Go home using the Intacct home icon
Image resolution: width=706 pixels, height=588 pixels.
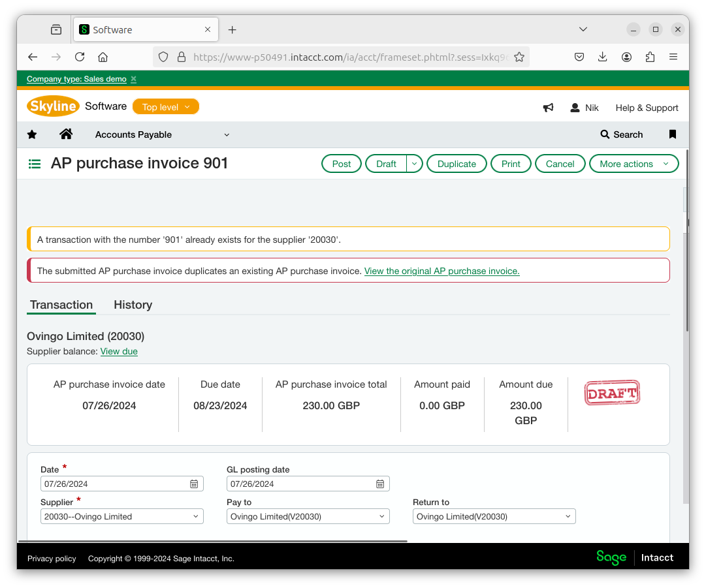tap(65, 134)
